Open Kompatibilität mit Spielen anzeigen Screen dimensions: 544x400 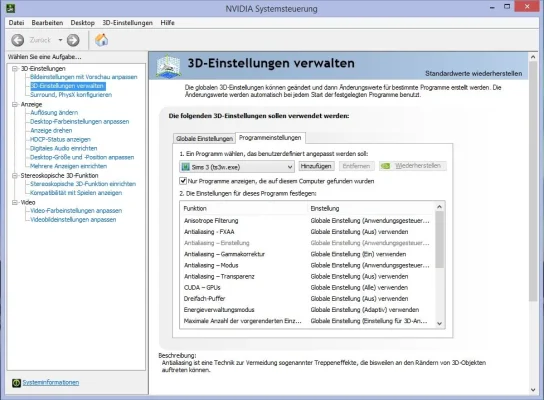pyautogui.click(x=76, y=193)
